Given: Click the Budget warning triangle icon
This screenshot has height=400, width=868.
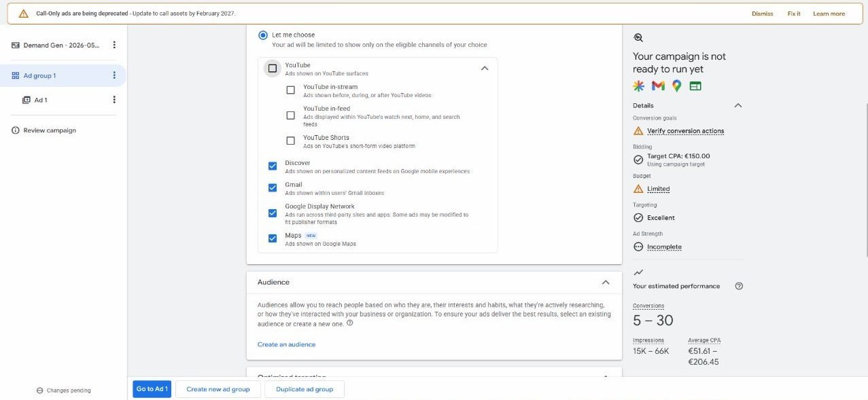Looking at the screenshot, I should 638,189.
